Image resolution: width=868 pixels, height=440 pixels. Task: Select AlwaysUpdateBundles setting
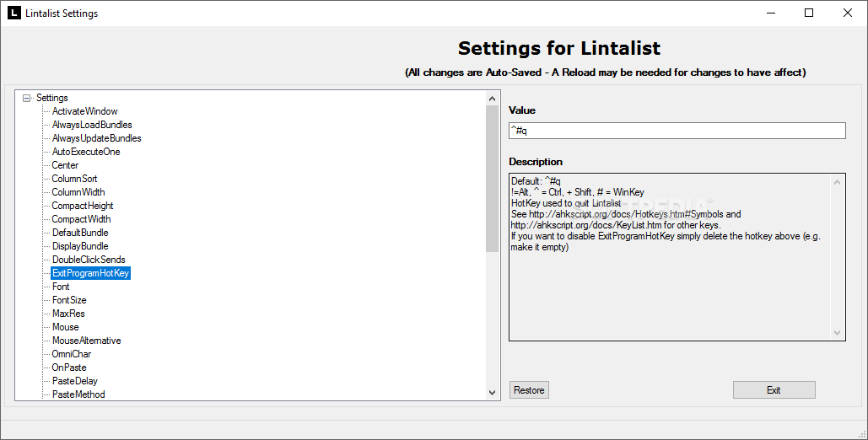point(96,138)
